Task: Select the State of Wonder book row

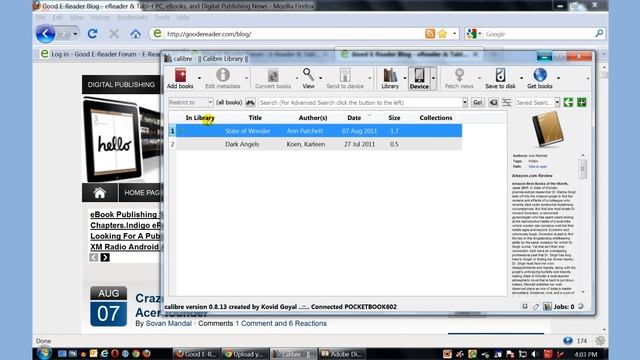Action: (315, 131)
